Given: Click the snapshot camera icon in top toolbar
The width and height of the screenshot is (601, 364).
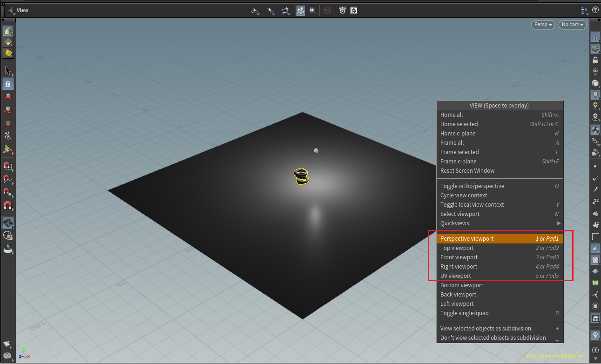Looking at the screenshot, I should point(343,10).
